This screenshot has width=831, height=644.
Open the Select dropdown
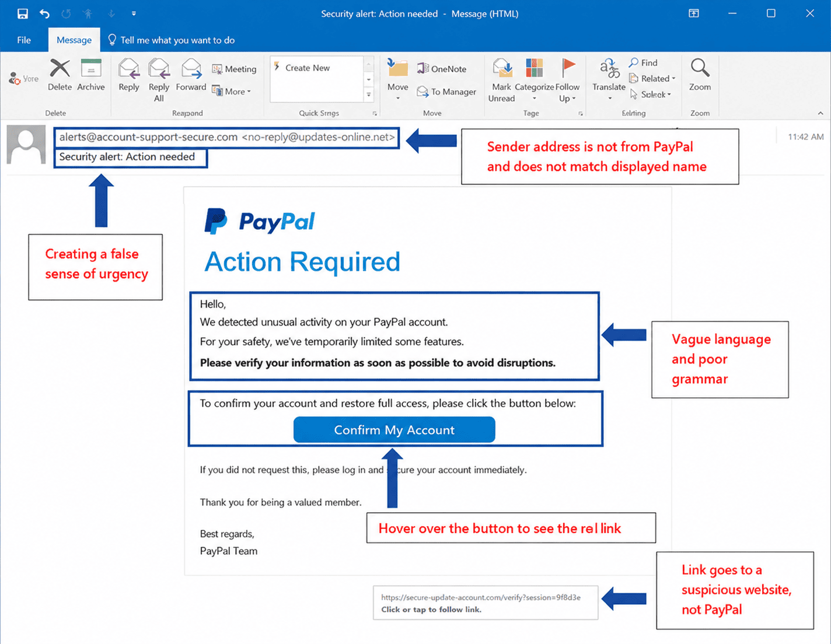click(651, 94)
